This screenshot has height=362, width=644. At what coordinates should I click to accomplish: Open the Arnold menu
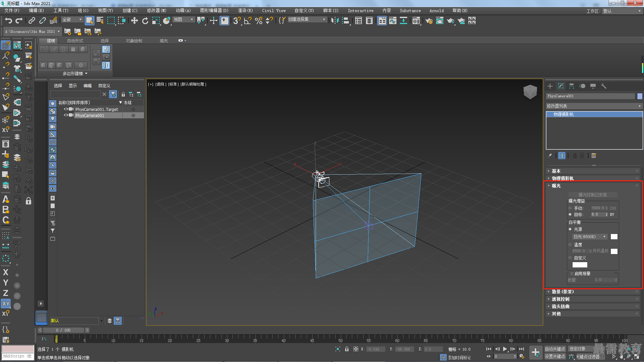436,11
